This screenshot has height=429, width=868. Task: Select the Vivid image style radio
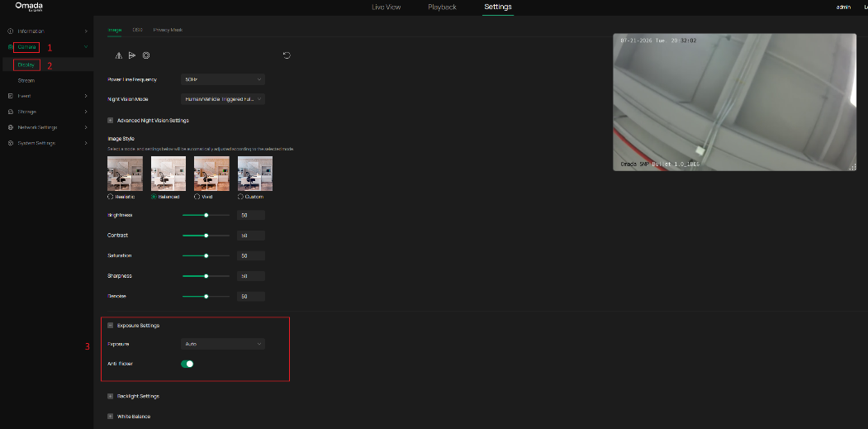(197, 197)
